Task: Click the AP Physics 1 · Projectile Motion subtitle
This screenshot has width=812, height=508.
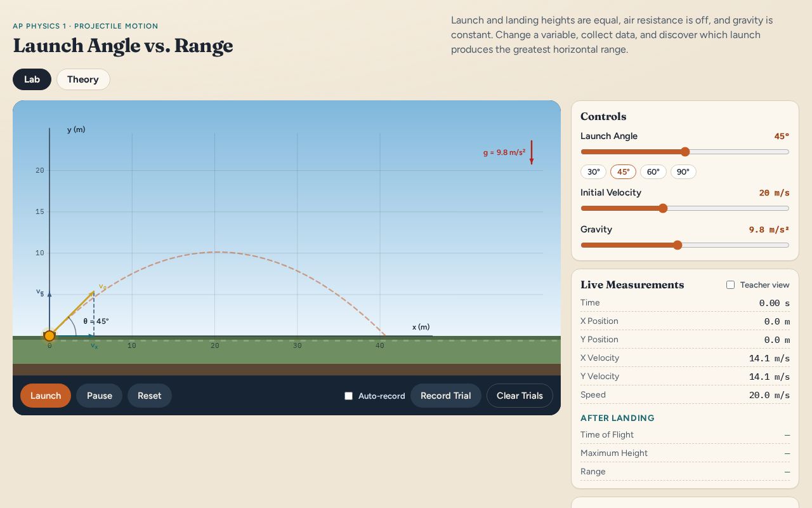Action: [x=86, y=26]
